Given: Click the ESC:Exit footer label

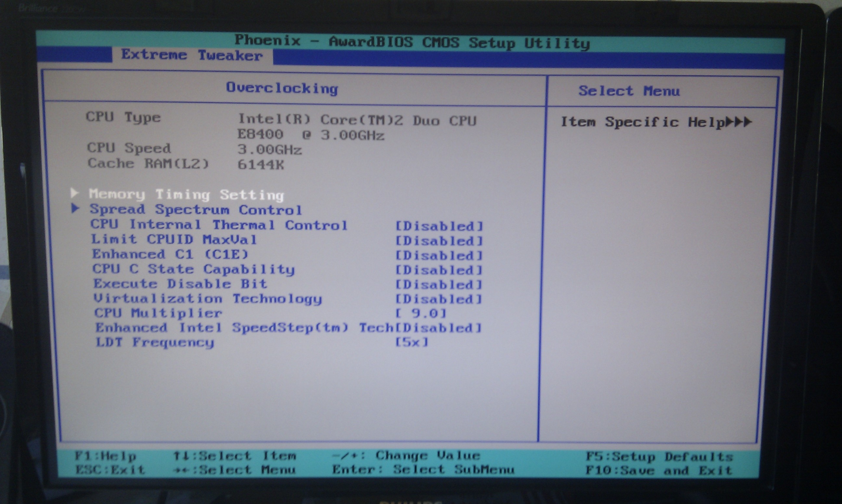Looking at the screenshot, I should (x=110, y=470).
